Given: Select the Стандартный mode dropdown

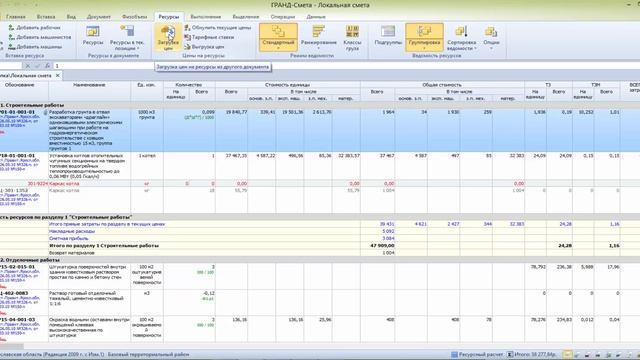Looking at the screenshot, I should coord(278,37).
